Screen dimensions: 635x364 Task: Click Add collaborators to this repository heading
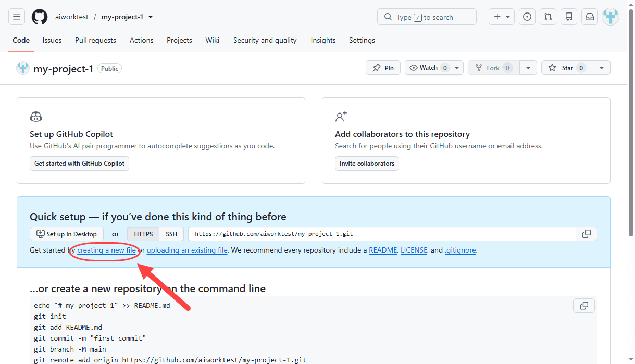(402, 134)
